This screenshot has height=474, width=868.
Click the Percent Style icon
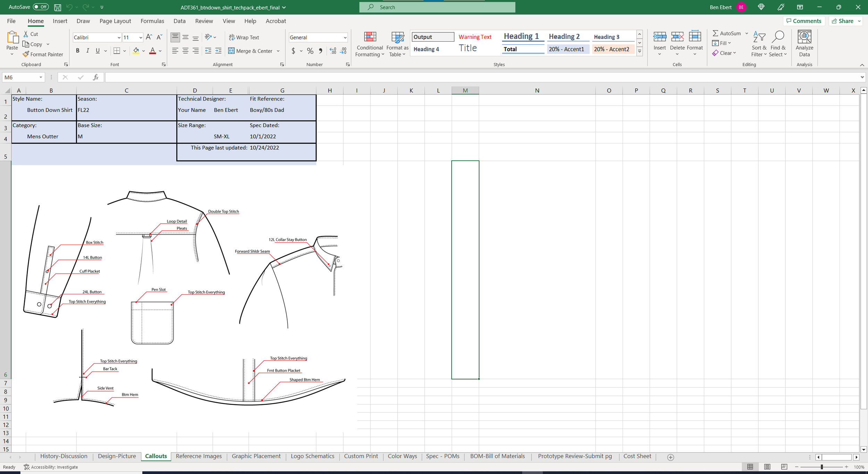click(x=310, y=51)
